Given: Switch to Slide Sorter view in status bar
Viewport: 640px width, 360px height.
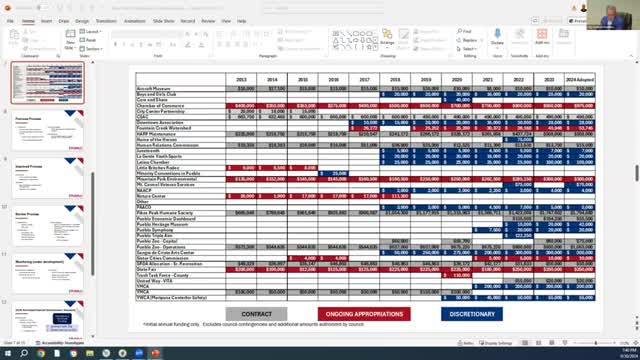Looking at the screenshot, I should 538,343.
